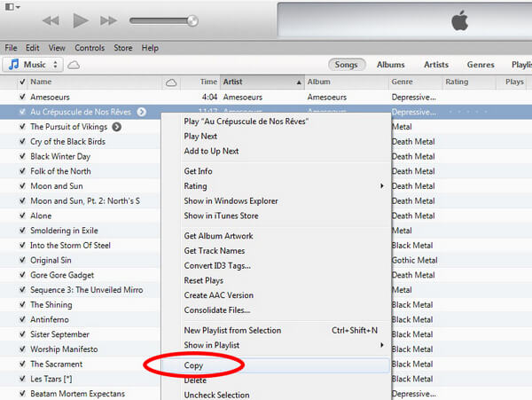The height and width of the screenshot is (400, 532).
Task: Choose Create AAC Version
Action: pos(276,295)
